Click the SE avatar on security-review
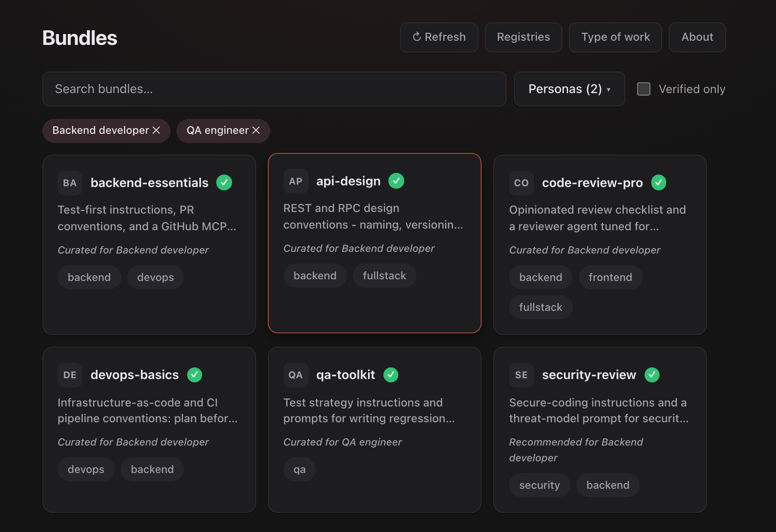 click(x=521, y=375)
